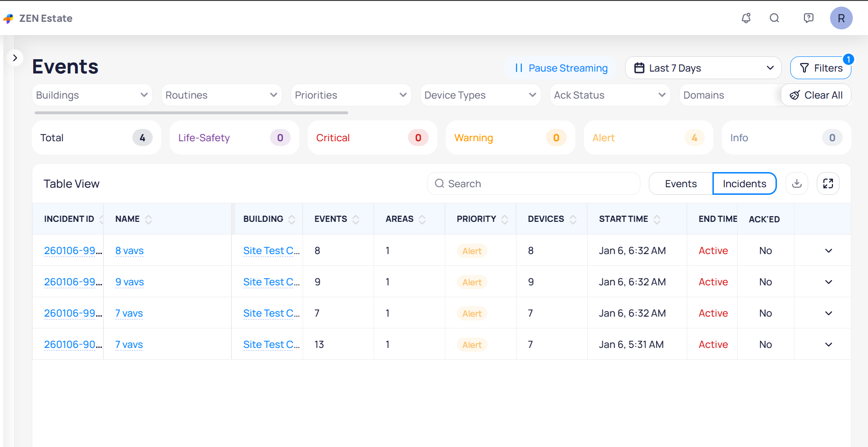
Task: Open the user avatar R menu
Action: (841, 18)
